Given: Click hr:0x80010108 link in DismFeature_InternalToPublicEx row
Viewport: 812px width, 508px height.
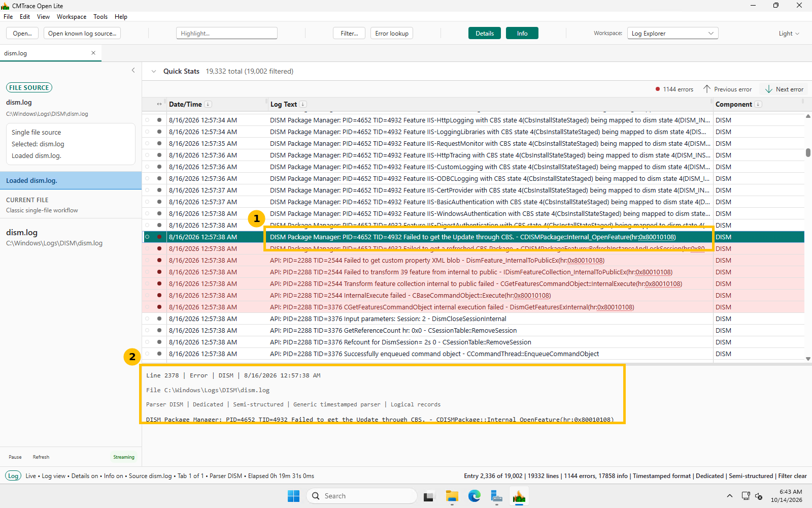Looking at the screenshot, I should (x=586, y=260).
